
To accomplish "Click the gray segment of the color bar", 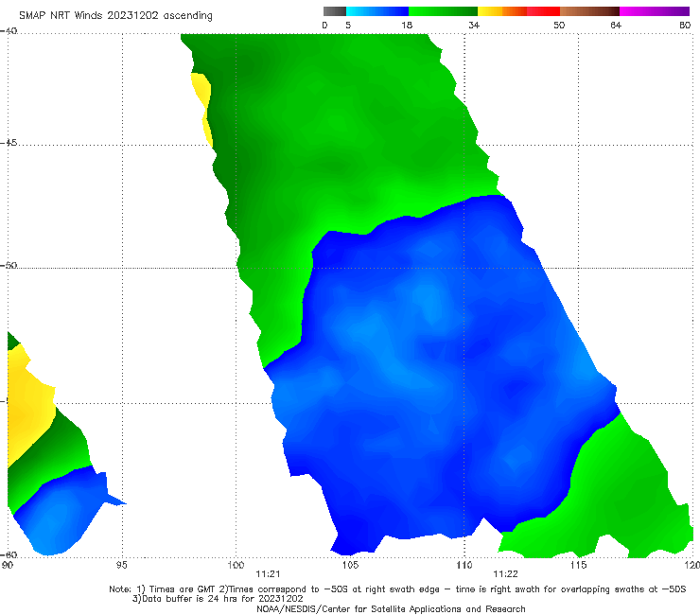I will tap(335, 11).
